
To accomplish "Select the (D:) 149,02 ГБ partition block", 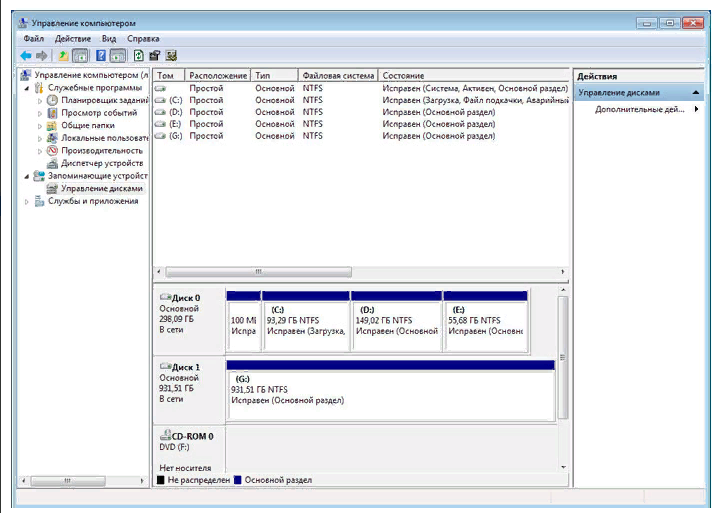I will (x=397, y=321).
